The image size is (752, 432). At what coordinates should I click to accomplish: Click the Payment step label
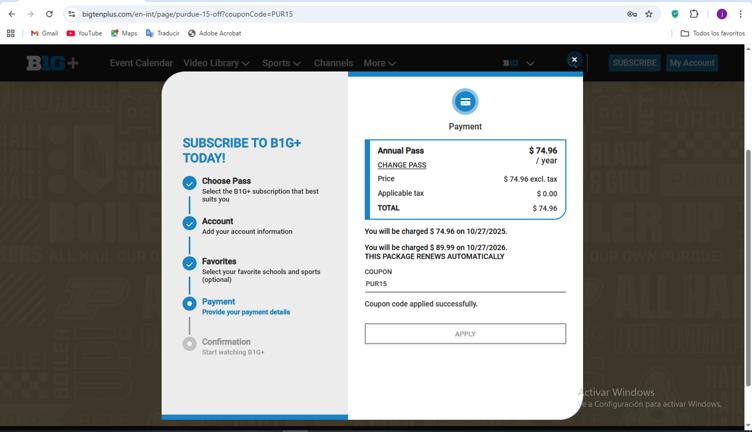tap(218, 302)
